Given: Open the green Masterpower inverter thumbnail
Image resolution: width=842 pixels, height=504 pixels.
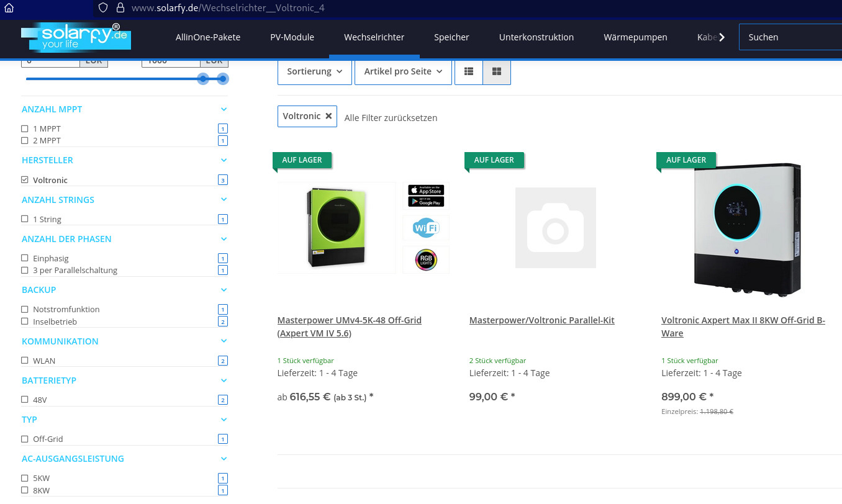Looking at the screenshot, I should pyautogui.click(x=337, y=228).
